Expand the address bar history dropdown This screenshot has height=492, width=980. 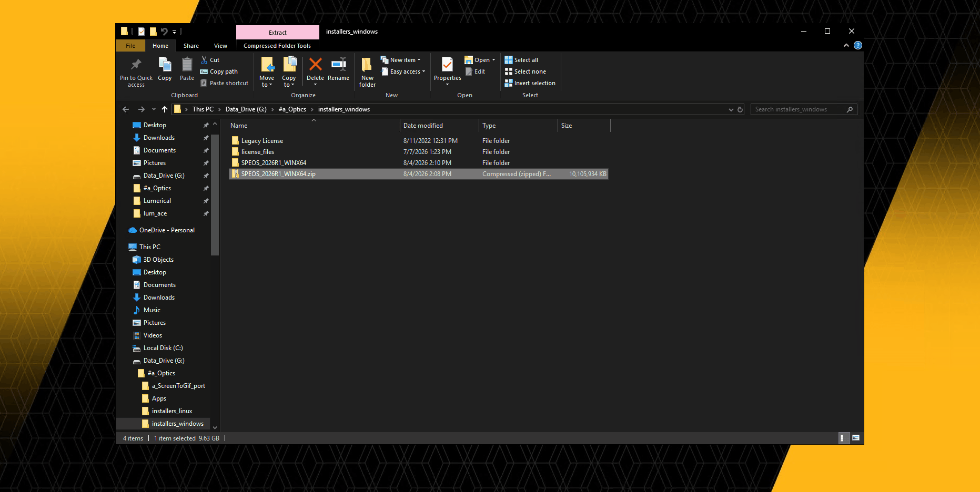pyautogui.click(x=731, y=109)
